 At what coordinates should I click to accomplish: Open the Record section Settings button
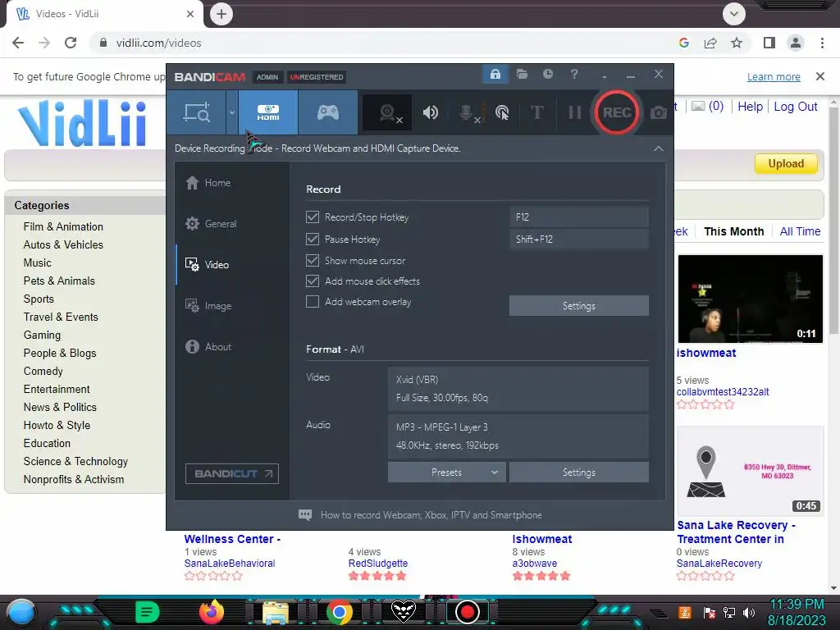coord(578,306)
